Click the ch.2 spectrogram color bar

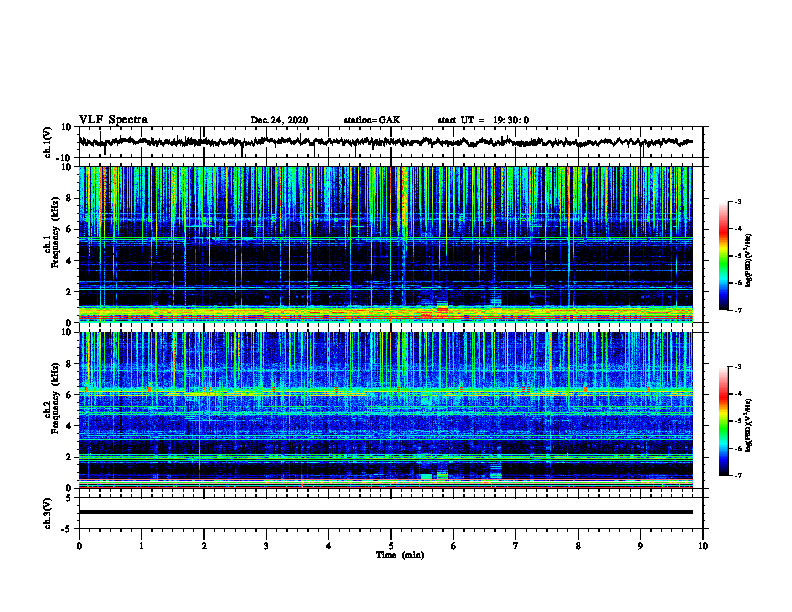click(724, 421)
